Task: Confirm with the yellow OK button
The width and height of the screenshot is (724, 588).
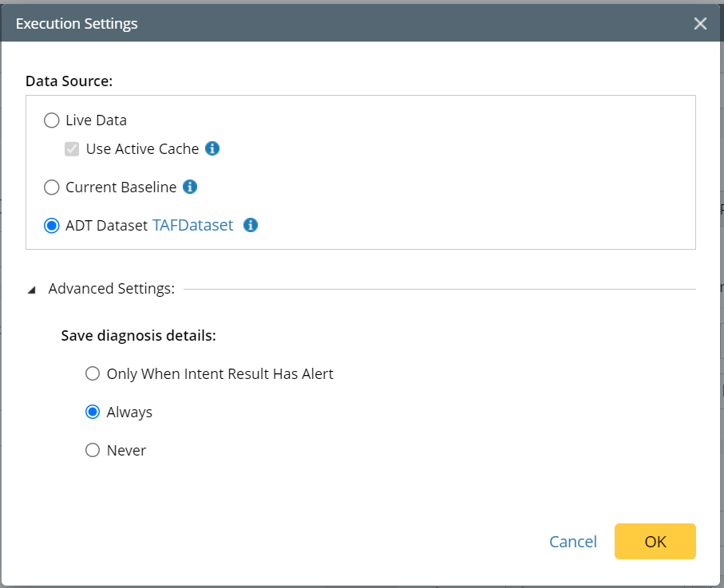Action: point(655,542)
